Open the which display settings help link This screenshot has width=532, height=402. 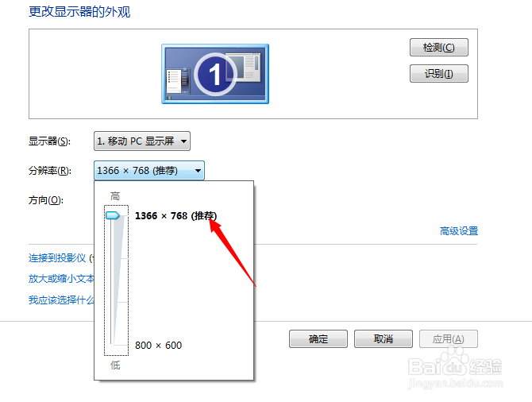point(61,300)
